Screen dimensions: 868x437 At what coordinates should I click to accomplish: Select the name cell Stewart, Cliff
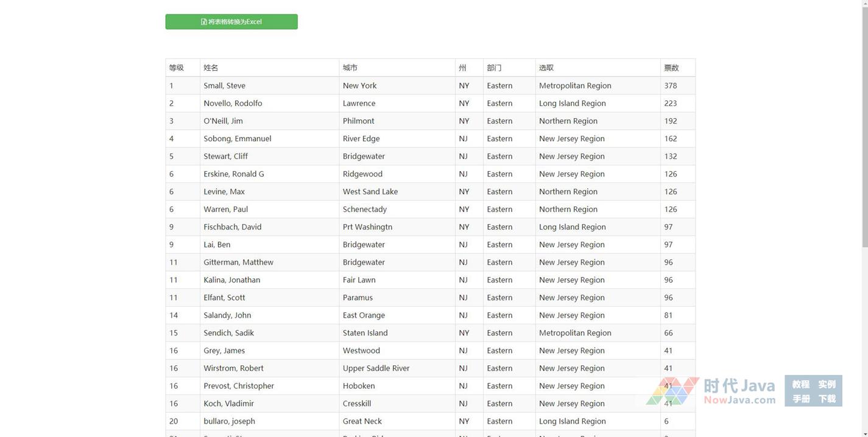(x=269, y=156)
